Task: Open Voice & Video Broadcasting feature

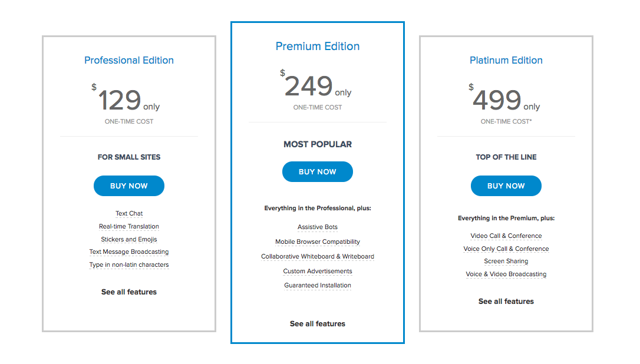Action: 506,274
